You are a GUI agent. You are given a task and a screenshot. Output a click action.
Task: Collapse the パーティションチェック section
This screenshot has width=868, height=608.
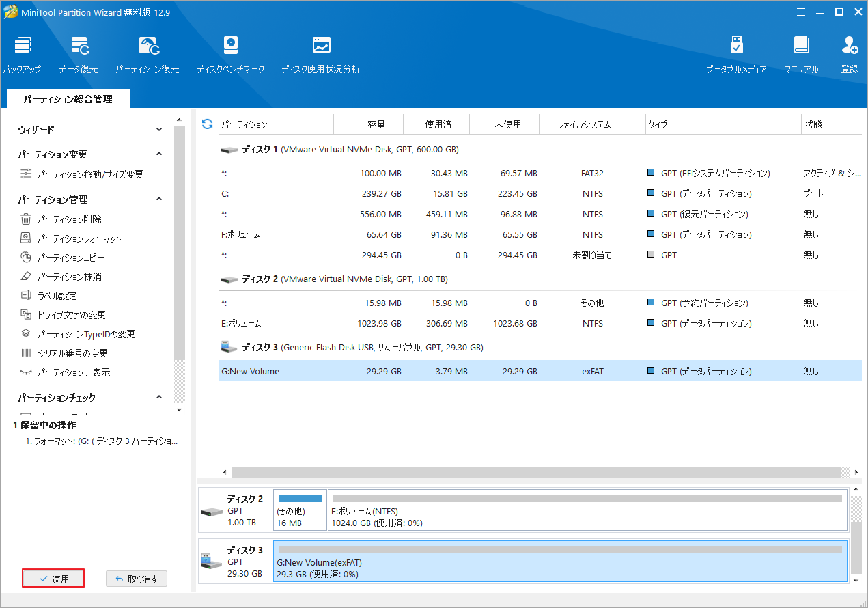(x=159, y=398)
